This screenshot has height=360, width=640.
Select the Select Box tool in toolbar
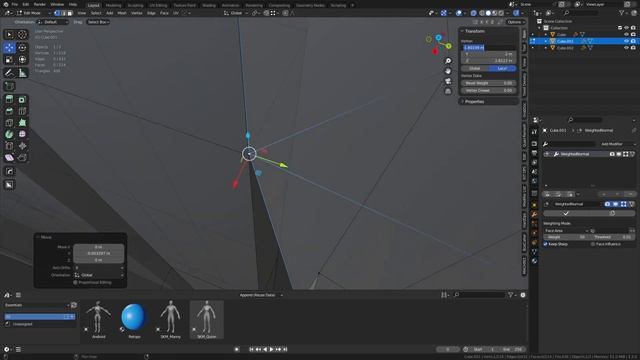tap(9, 35)
